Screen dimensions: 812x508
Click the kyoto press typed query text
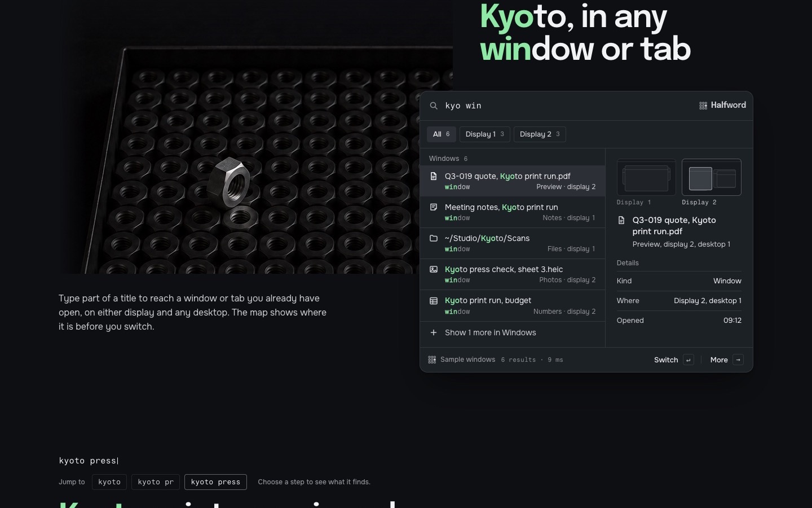89,461
